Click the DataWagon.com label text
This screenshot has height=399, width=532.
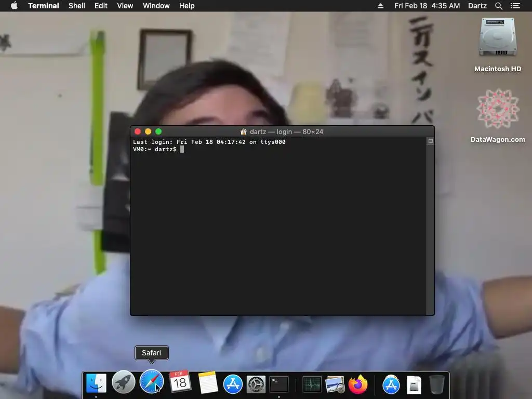498,139
